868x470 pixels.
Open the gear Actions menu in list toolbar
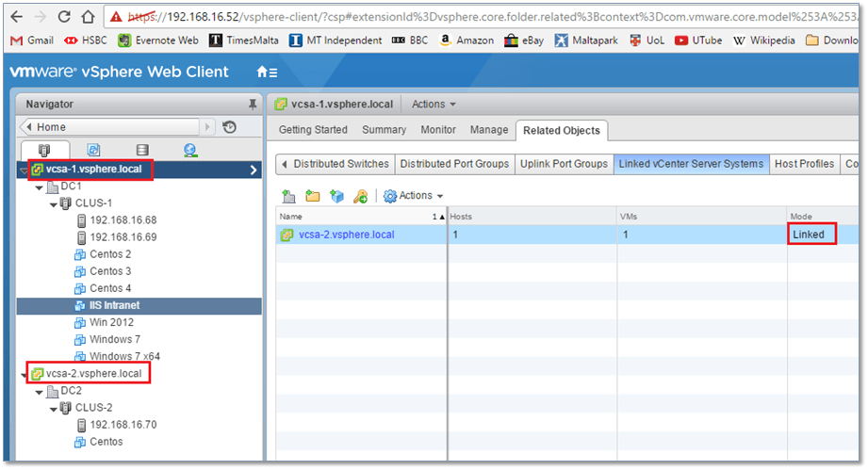tap(414, 196)
